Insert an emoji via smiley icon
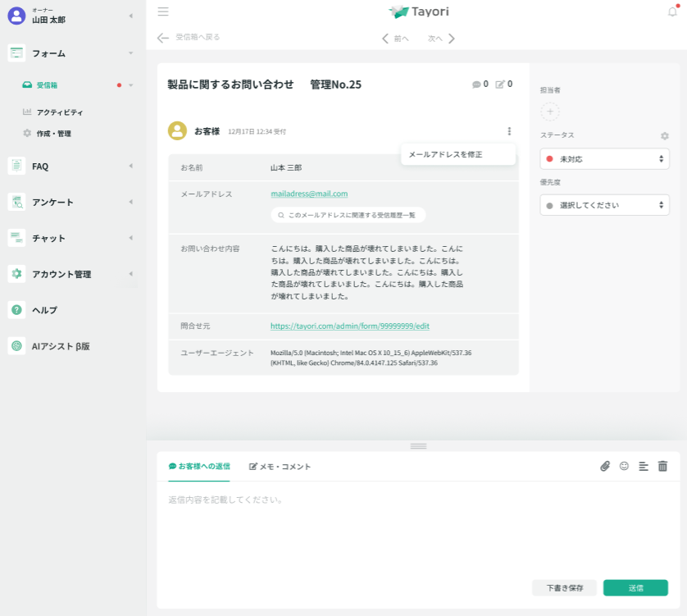This screenshot has width=687, height=616. tap(624, 466)
